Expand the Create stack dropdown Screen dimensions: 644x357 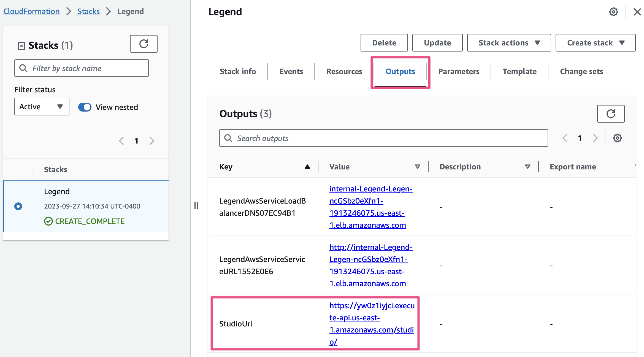(595, 43)
